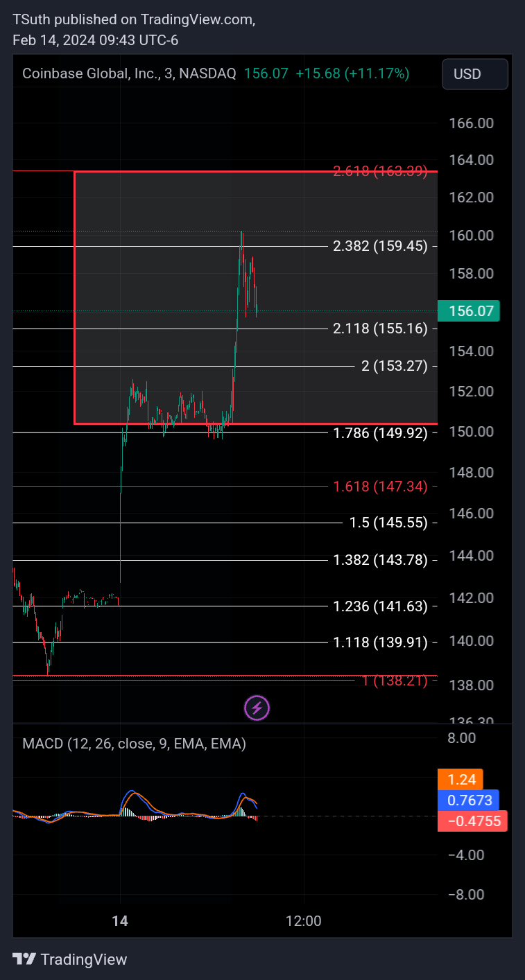
Task: Click the 12:00 label on the time axis
Action: 304,921
